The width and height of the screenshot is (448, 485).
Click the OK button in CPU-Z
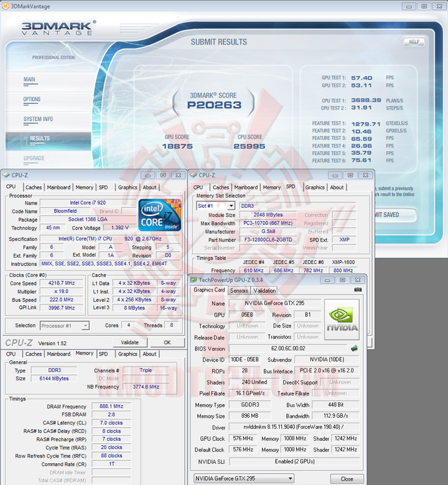167,342
